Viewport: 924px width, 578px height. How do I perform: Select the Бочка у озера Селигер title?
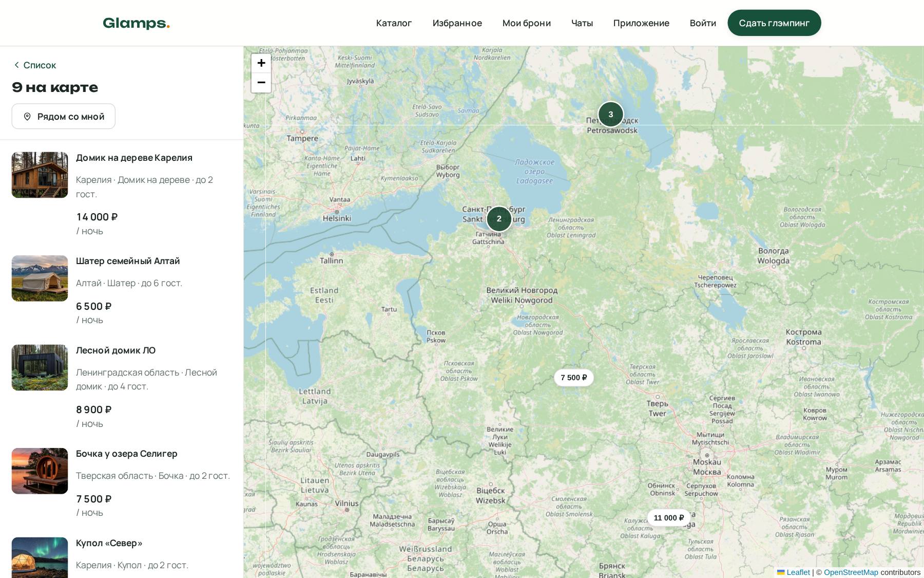126,454
